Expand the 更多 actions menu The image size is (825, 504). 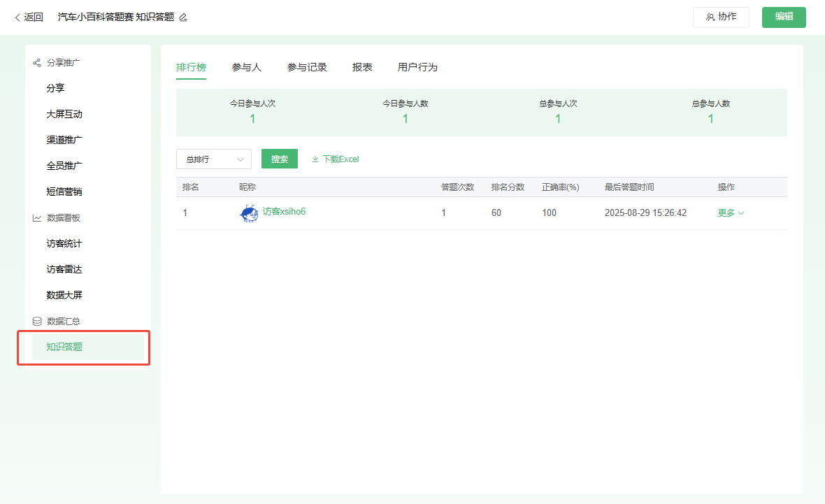[731, 213]
